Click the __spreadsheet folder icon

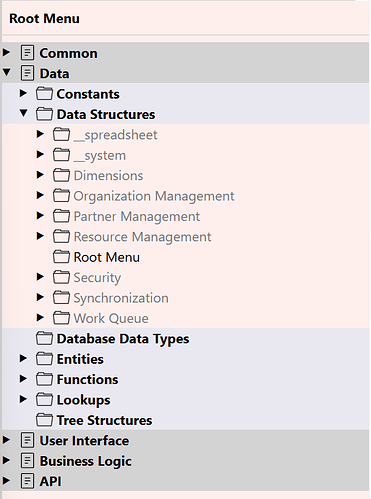pyautogui.click(x=61, y=134)
